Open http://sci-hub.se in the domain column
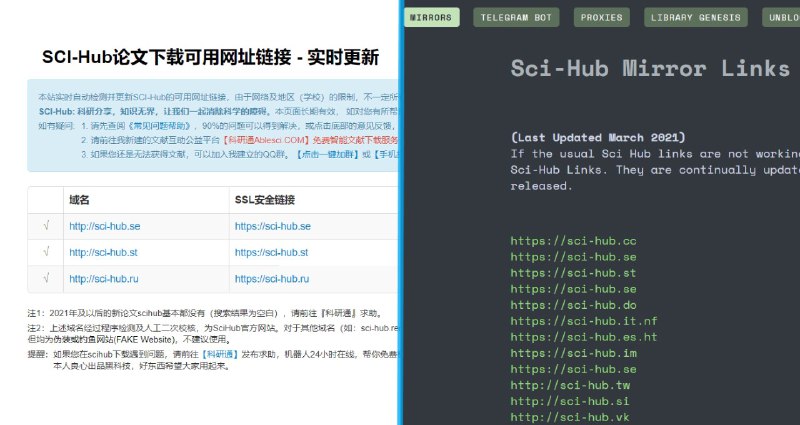 click(x=104, y=226)
